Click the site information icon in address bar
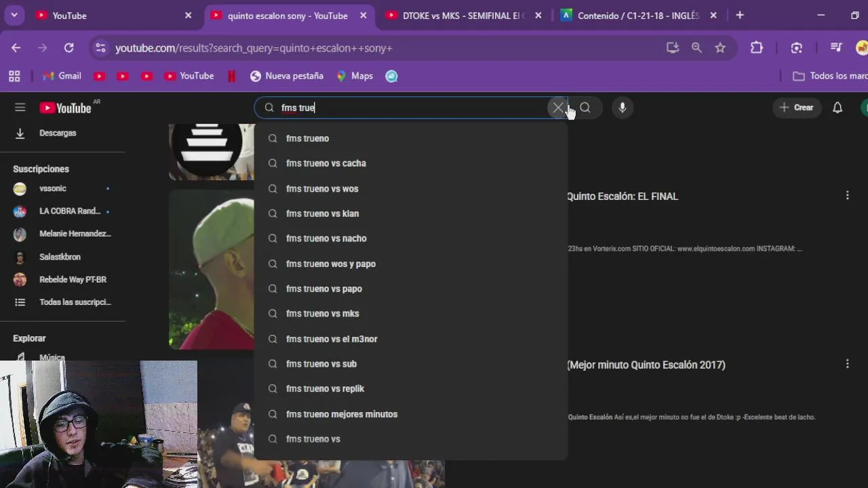Viewport: 868px width, 488px height. tap(101, 47)
